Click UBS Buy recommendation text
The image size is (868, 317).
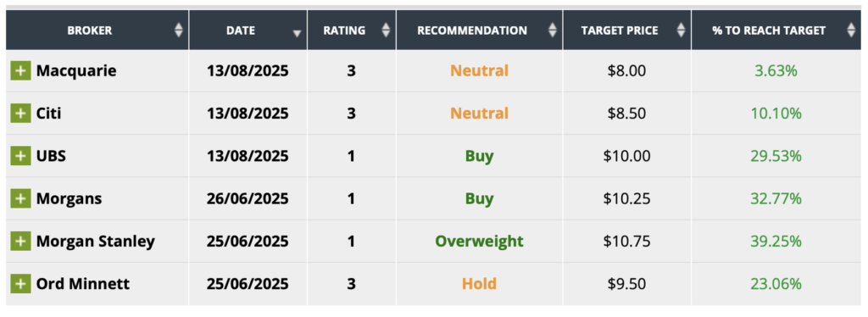[480, 156]
